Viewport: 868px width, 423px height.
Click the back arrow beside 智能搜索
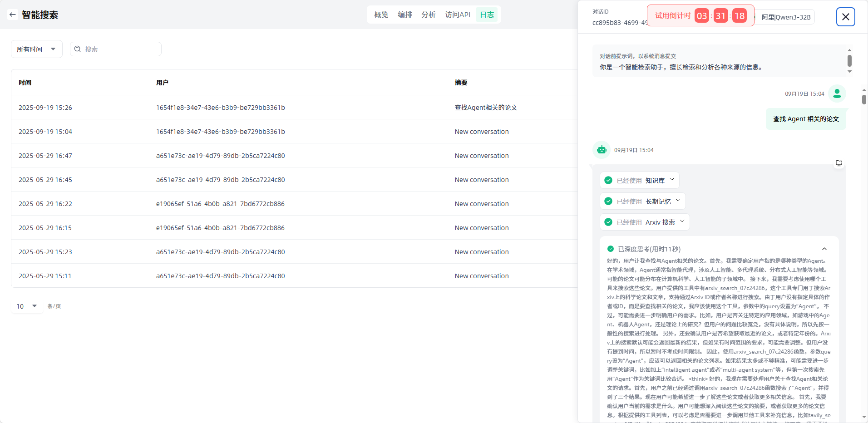click(13, 15)
